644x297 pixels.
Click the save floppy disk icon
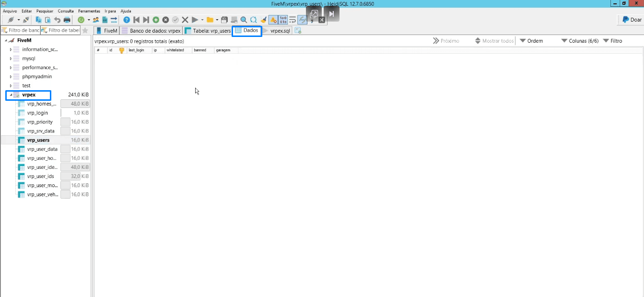pyautogui.click(x=224, y=20)
